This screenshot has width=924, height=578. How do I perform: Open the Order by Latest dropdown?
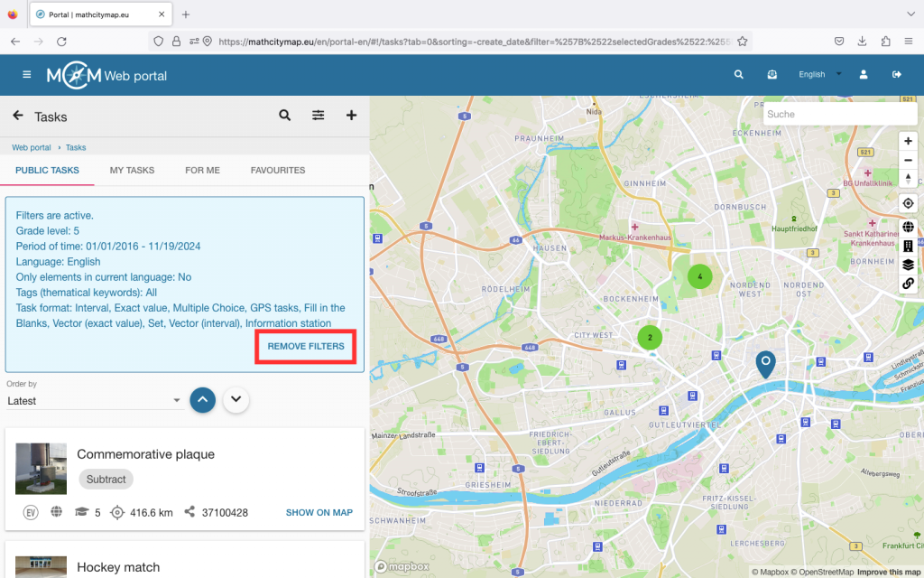pyautogui.click(x=95, y=400)
